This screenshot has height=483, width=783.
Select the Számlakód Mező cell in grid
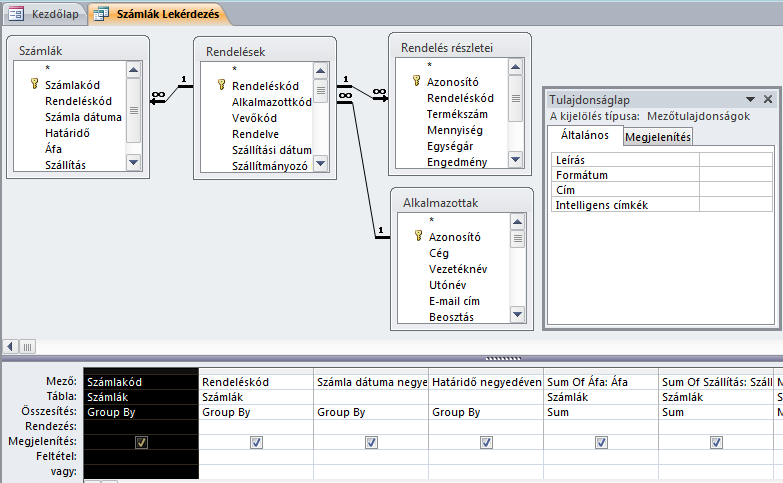point(141,382)
